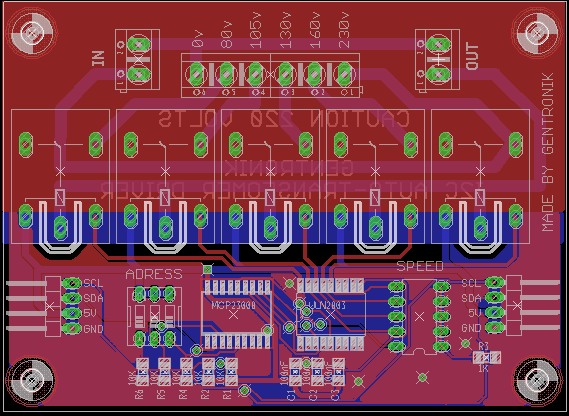Image resolution: width=569 pixels, height=416 pixels.
Task: Select capacitor C2
Action: 317,372
